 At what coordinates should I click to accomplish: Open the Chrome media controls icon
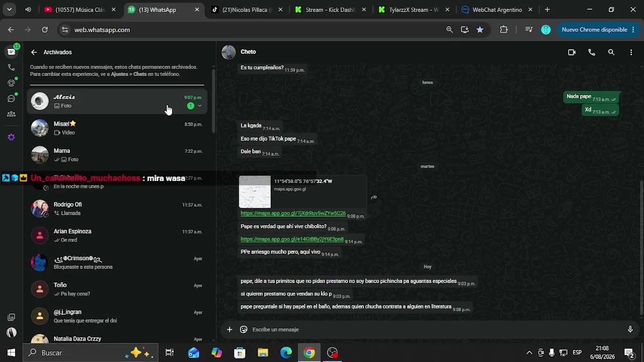click(x=529, y=30)
